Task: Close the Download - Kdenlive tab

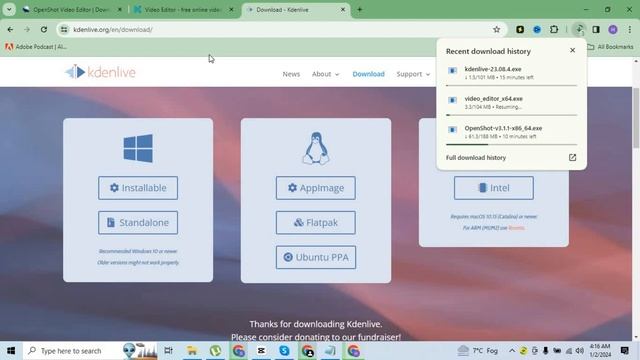Action: click(343, 10)
